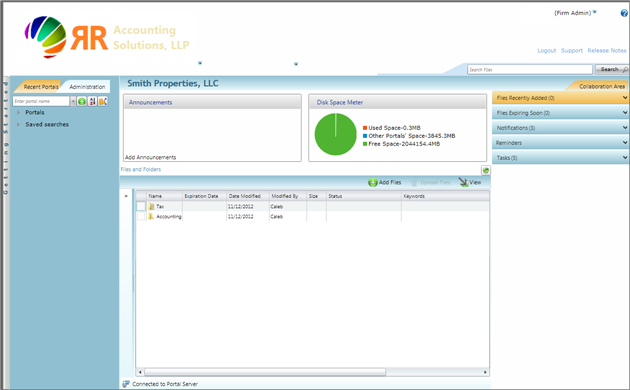Open the portal name dropdown arrow
630x390 pixels.
click(73, 101)
